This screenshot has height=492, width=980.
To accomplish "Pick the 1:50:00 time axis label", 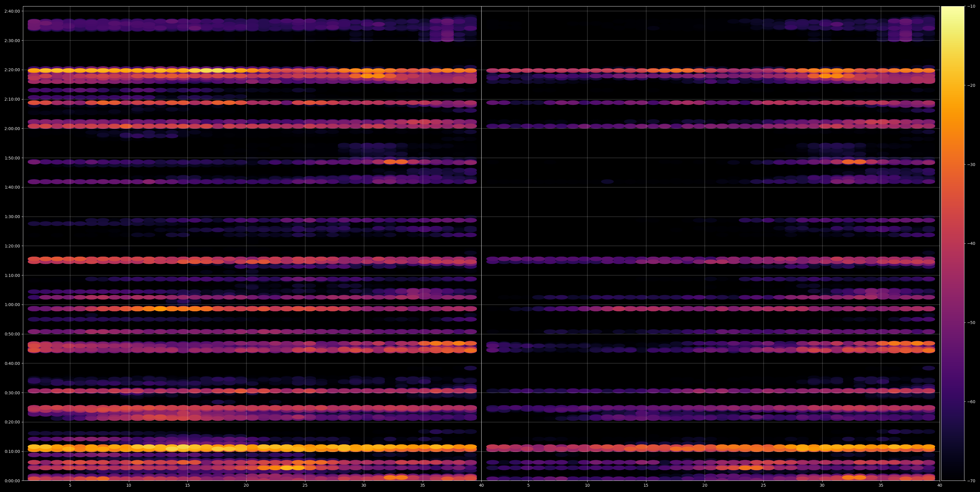I will coord(12,158).
